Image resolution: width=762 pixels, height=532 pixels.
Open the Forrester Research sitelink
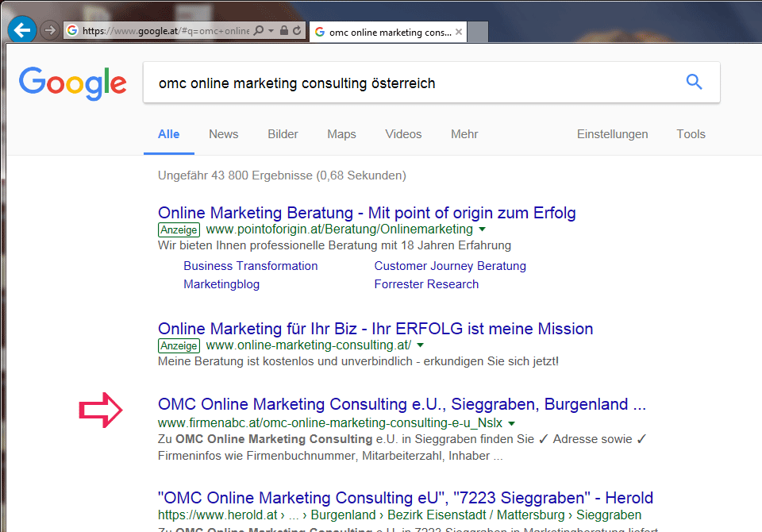[426, 284]
